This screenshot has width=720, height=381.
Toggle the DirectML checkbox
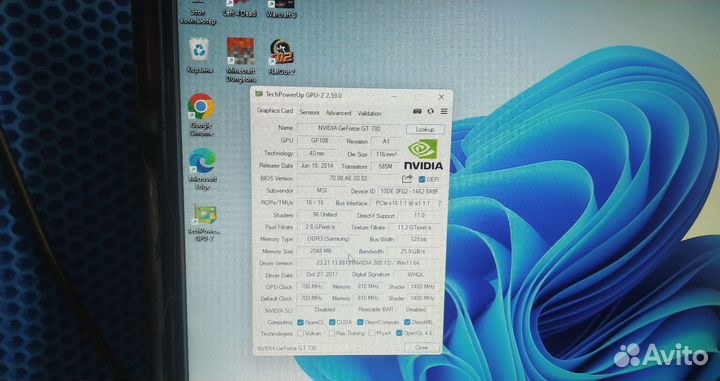click(407, 322)
